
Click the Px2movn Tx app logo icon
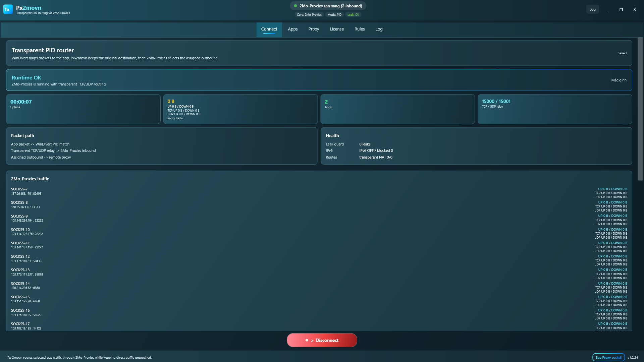click(8, 9)
